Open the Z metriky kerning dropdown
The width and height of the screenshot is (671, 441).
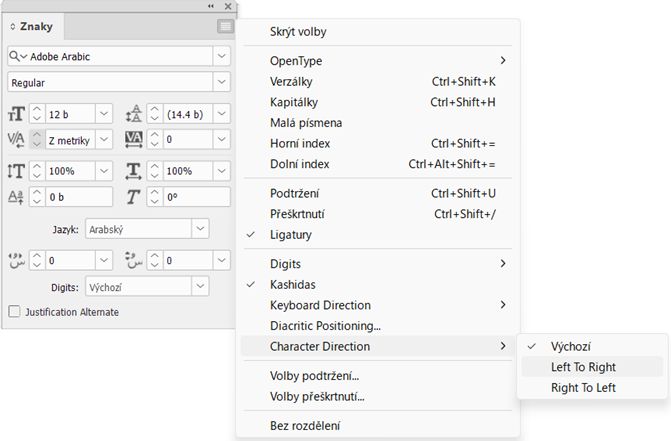[104, 139]
